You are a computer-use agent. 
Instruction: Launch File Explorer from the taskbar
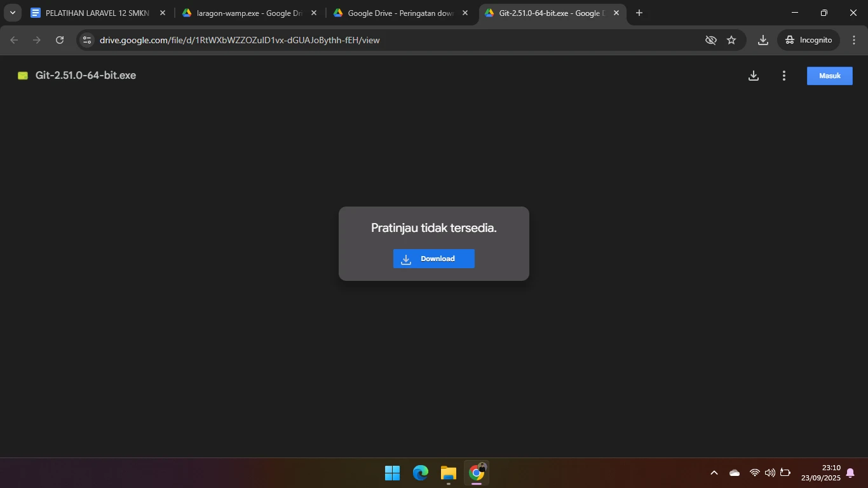coord(449,473)
